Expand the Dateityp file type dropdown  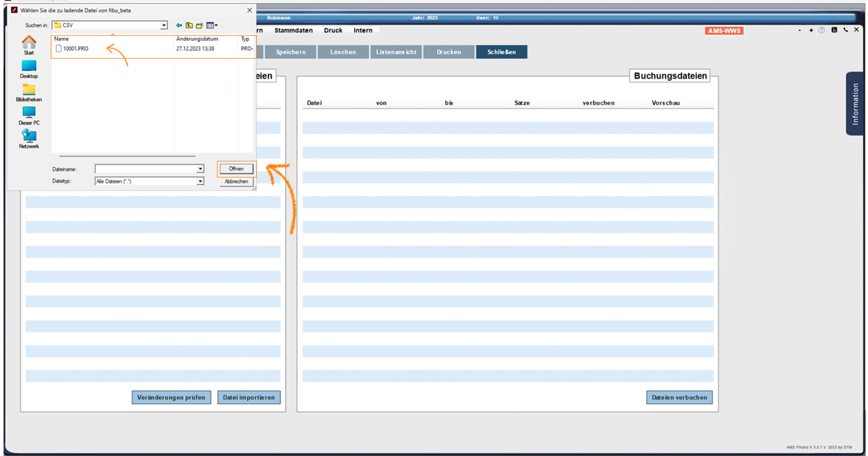point(200,181)
